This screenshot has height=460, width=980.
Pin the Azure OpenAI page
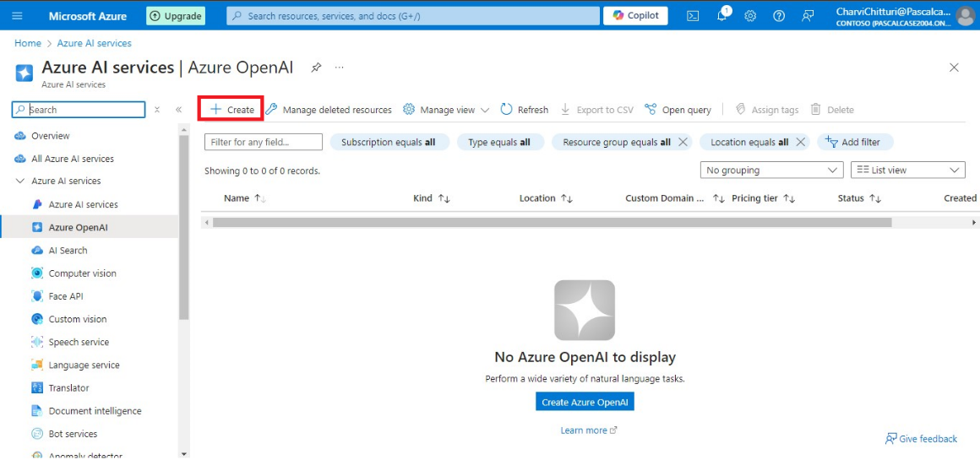coord(316,68)
